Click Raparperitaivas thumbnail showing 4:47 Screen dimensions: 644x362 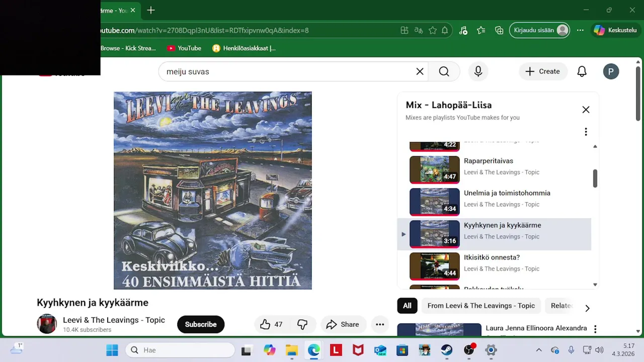(x=435, y=169)
